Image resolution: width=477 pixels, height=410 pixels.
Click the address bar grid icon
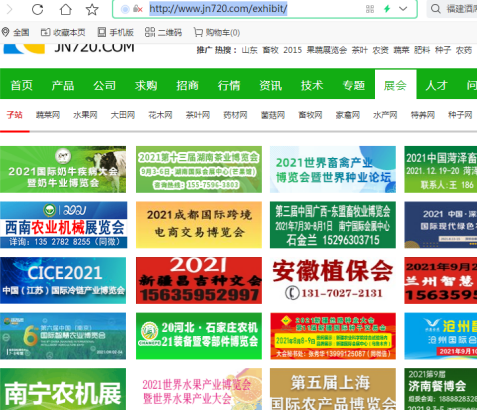370,9
